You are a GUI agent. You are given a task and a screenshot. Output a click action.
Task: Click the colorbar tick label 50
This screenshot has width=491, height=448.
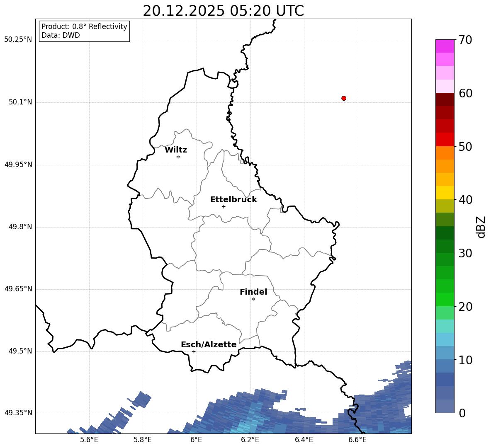(465, 147)
